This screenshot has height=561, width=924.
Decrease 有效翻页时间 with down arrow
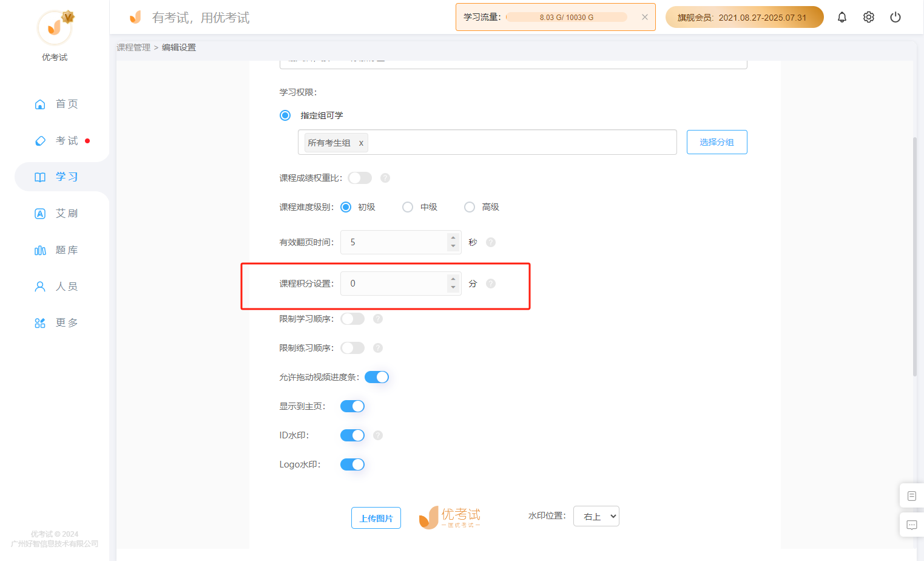click(453, 246)
